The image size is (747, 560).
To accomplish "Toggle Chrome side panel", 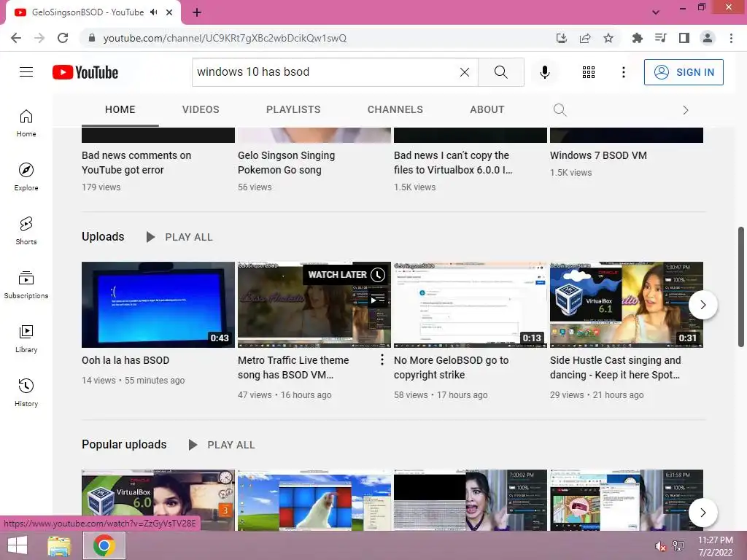I will (x=684, y=38).
